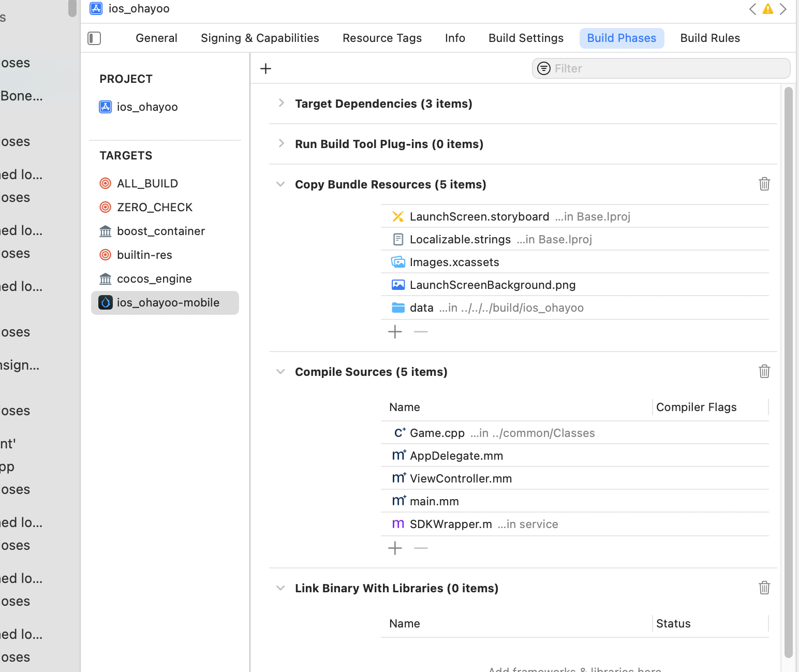Viewport: 799px width, 672px height.
Task: Remove item from Compile Sources with minus
Action: coord(421,548)
